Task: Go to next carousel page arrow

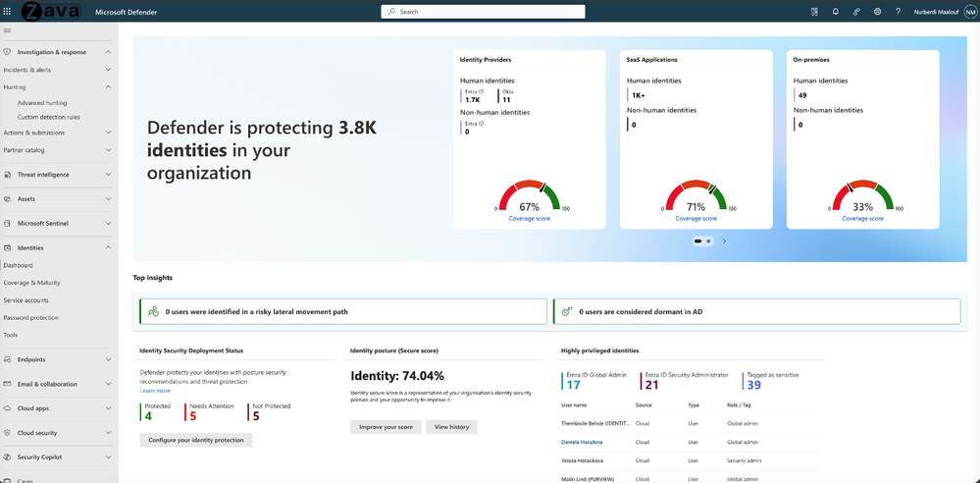Action: 724,241
